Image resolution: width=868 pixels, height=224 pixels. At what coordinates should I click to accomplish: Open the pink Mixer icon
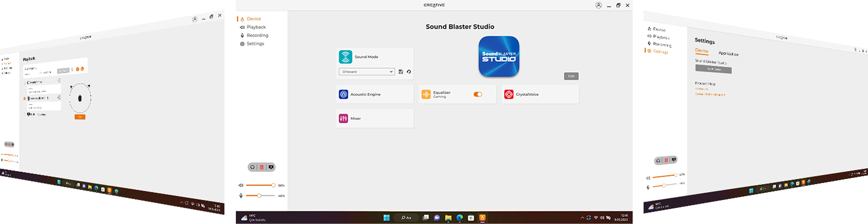[343, 118]
